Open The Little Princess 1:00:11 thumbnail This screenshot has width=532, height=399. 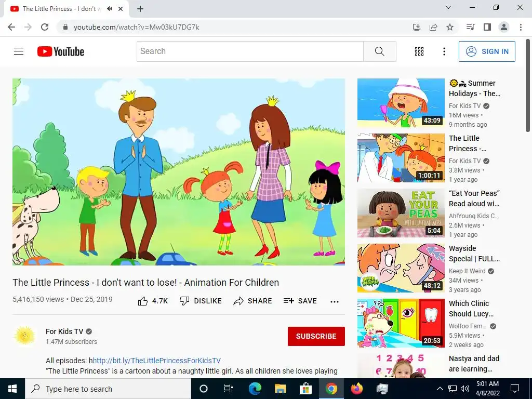pyautogui.click(x=401, y=158)
